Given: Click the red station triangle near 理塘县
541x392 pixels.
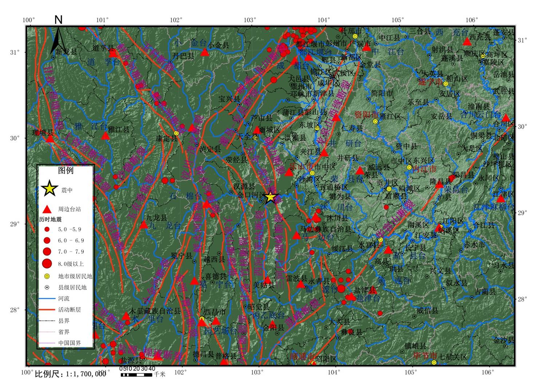Looking at the screenshot, I should pyautogui.click(x=50, y=139).
